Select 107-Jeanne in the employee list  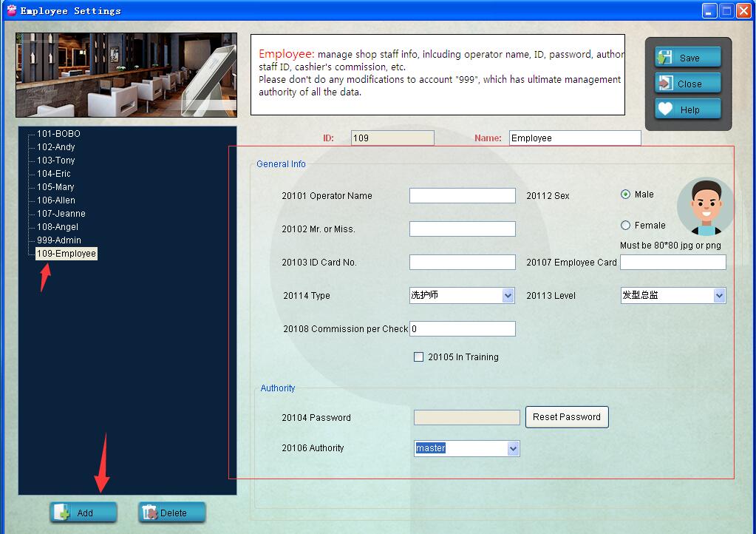[x=61, y=213]
